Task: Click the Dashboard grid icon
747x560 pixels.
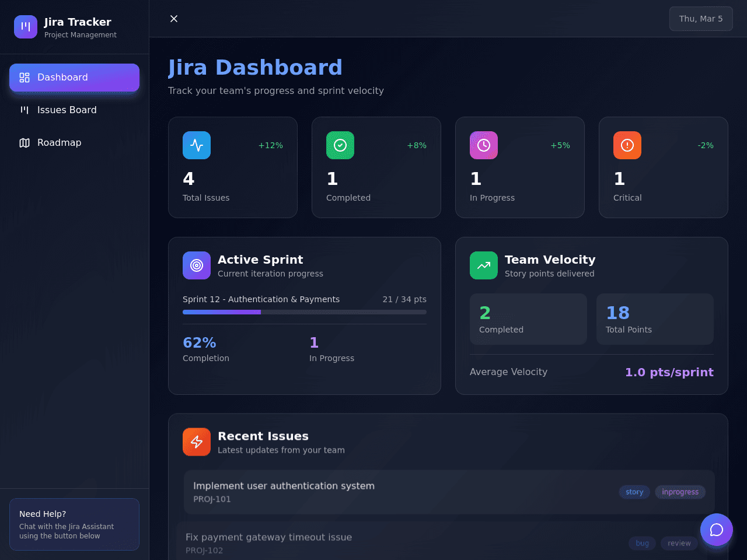Action: pyautogui.click(x=25, y=78)
